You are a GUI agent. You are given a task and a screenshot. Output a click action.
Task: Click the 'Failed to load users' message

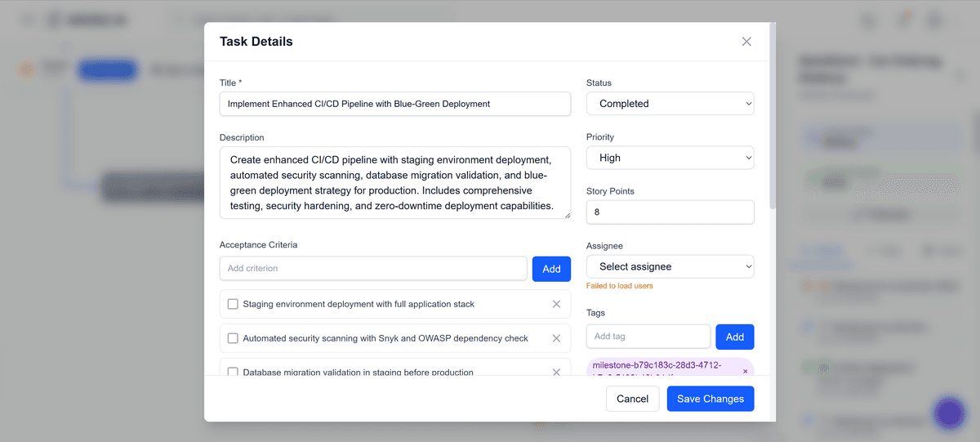coord(620,286)
